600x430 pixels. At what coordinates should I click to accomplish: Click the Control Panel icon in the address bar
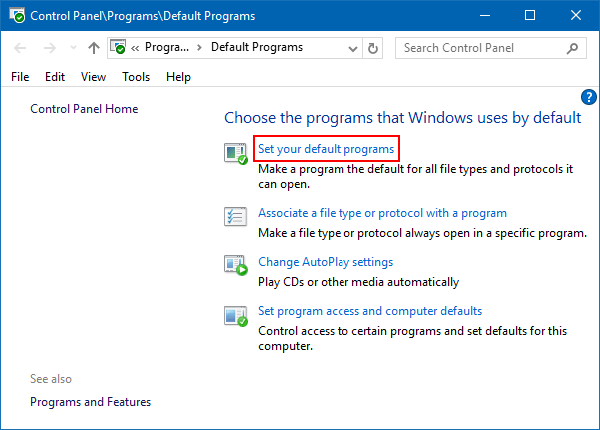tap(118, 47)
